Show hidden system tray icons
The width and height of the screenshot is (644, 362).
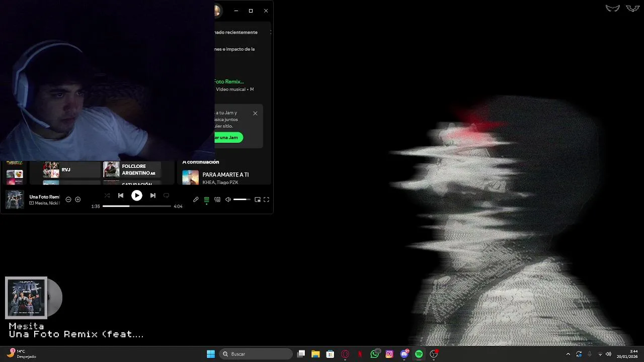(568, 354)
